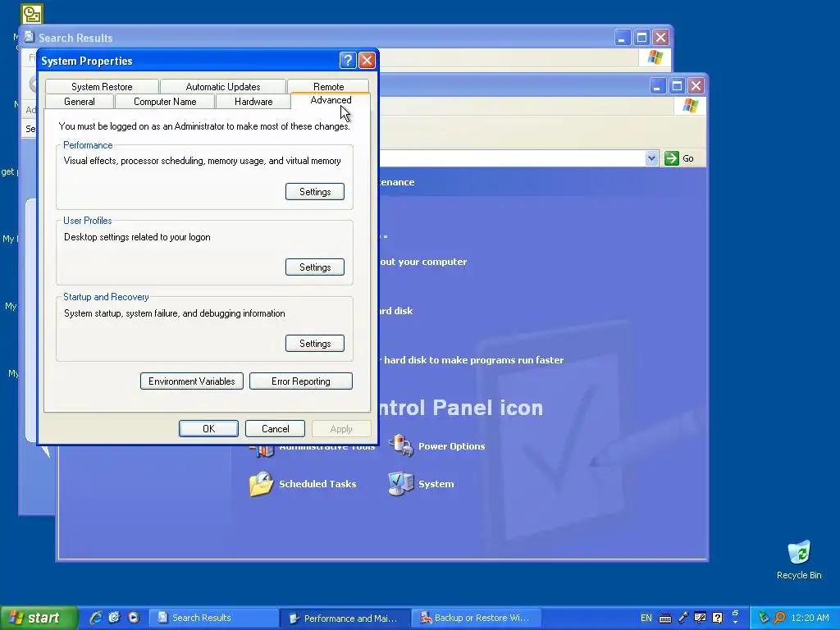Click the EN language indicator

tap(646, 618)
